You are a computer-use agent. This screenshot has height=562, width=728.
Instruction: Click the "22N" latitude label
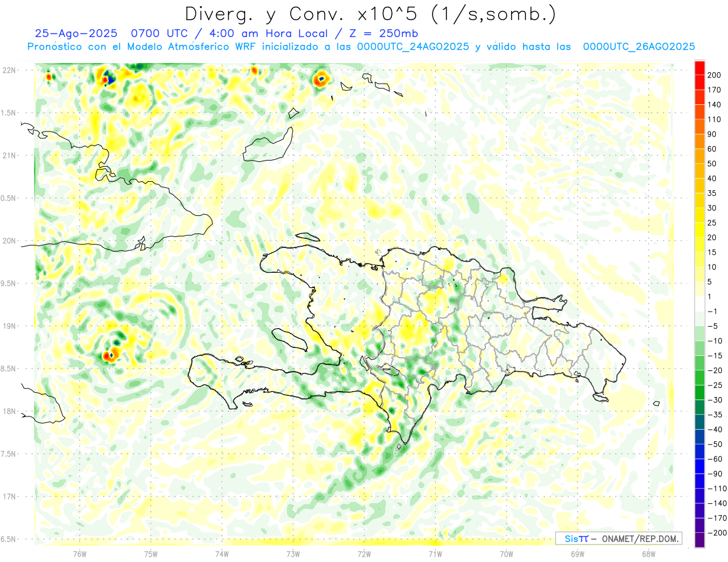(x=9, y=70)
